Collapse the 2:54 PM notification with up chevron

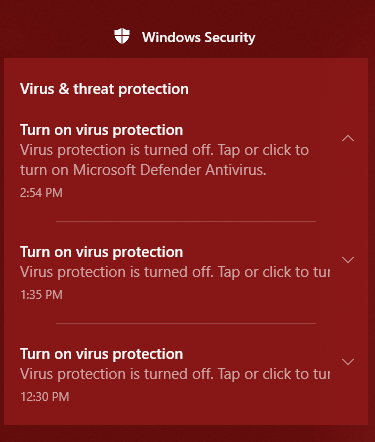tap(348, 138)
